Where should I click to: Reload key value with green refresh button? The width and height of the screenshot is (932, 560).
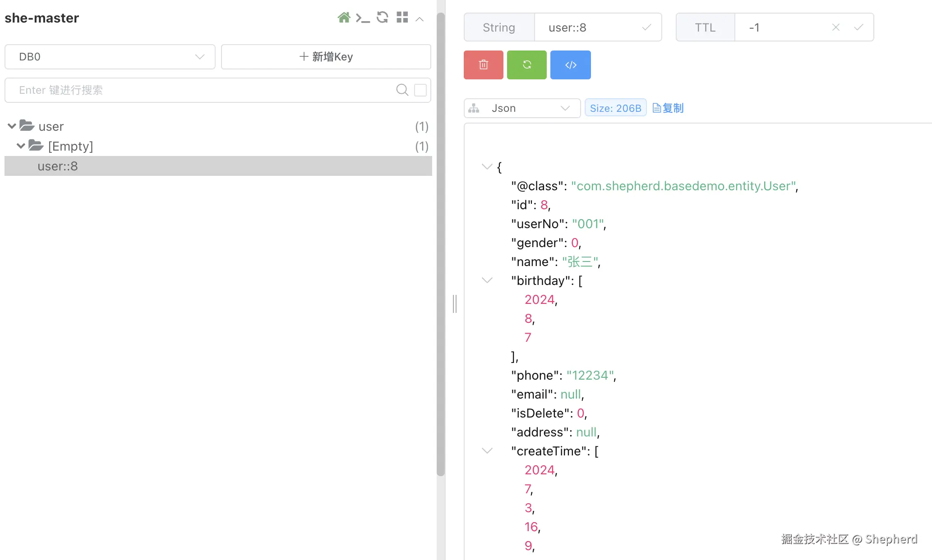tap(526, 65)
